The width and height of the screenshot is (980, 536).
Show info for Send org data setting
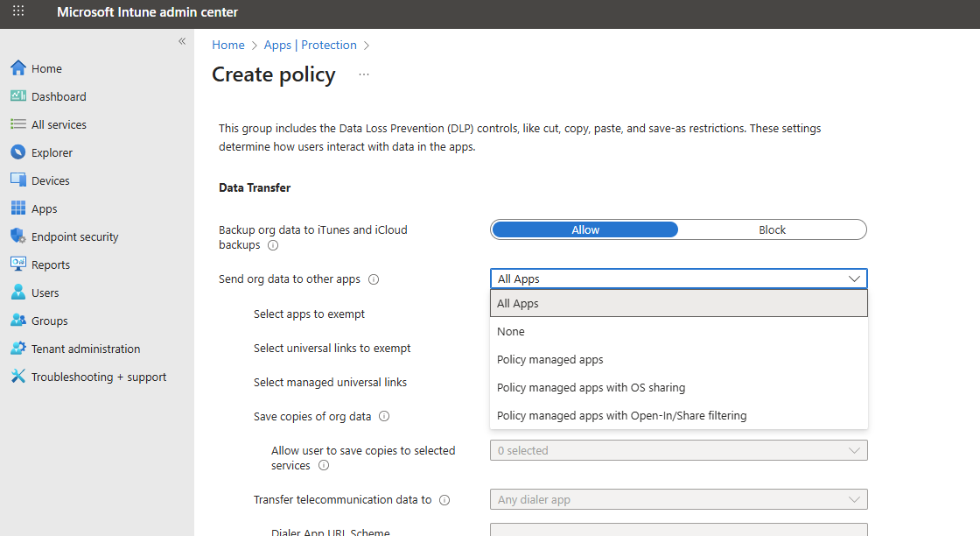(374, 279)
